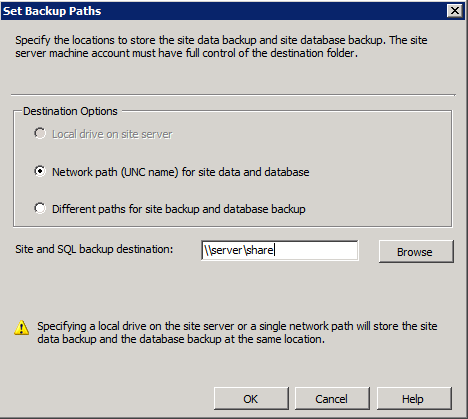The width and height of the screenshot is (468, 419).
Task: Confirm with the OK button
Action: [251, 399]
